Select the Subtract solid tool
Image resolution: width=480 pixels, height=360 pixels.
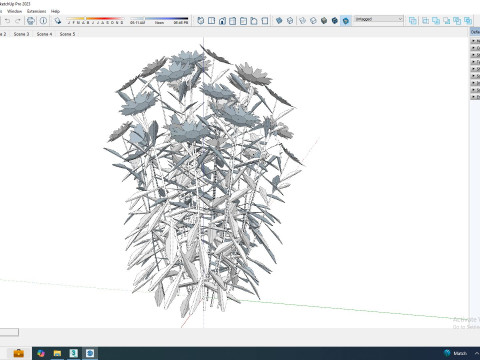pyautogui.click(x=447, y=21)
